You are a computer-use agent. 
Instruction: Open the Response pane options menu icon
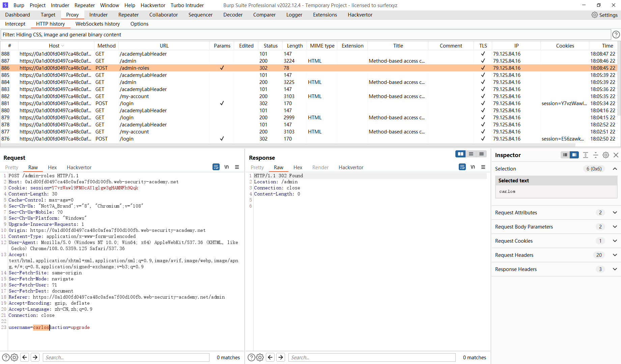point(483,167)
